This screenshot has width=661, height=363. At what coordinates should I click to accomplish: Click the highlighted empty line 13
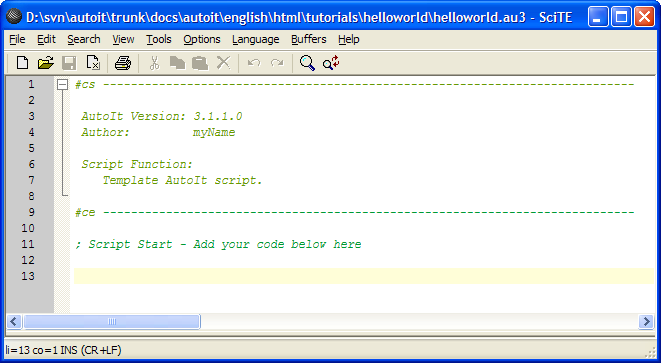364,276
